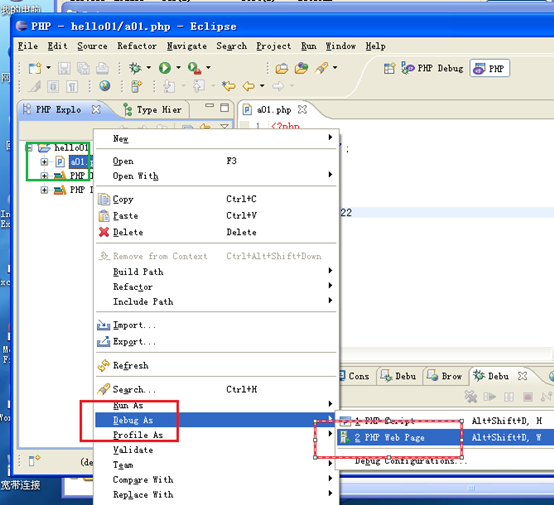
Task: Close the PHP Explorer tab
Action: tap(96, 110)
